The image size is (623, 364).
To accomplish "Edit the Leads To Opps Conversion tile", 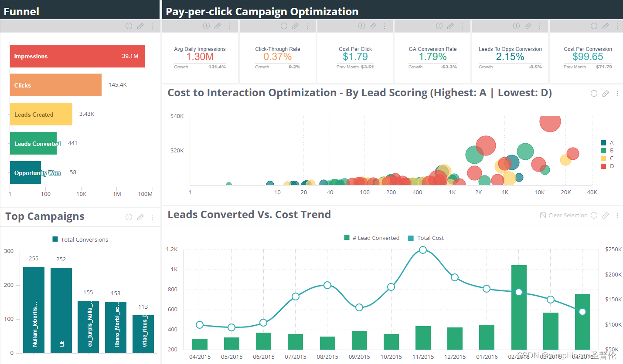I will [528, 26].
